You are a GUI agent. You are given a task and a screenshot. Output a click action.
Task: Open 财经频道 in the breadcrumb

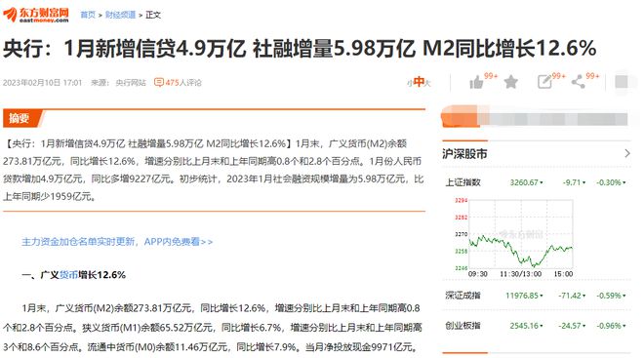120,15
